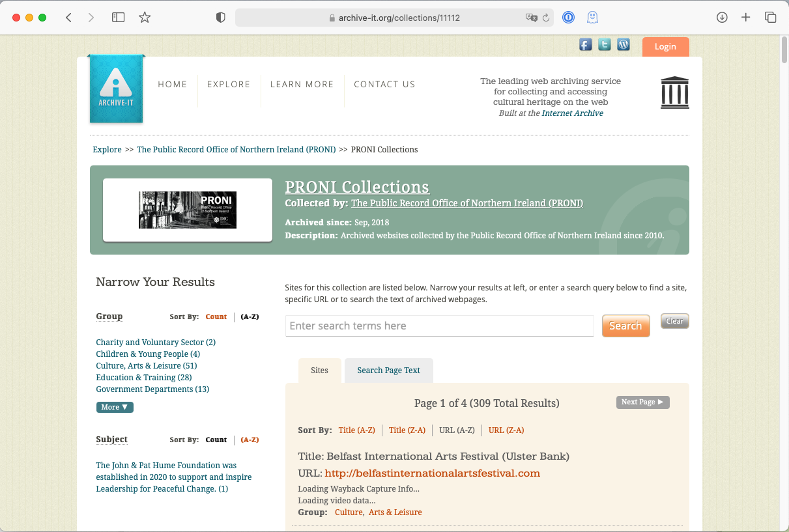The width and height of the screenshot is (789, 532).
Task: Open the CONTACT US menu item
Action: (384, 84)
